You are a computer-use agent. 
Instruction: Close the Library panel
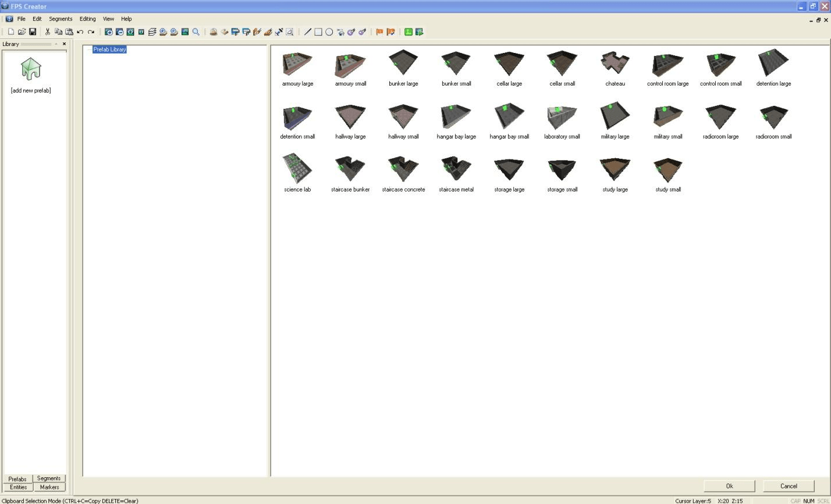[x=64, y=44]
